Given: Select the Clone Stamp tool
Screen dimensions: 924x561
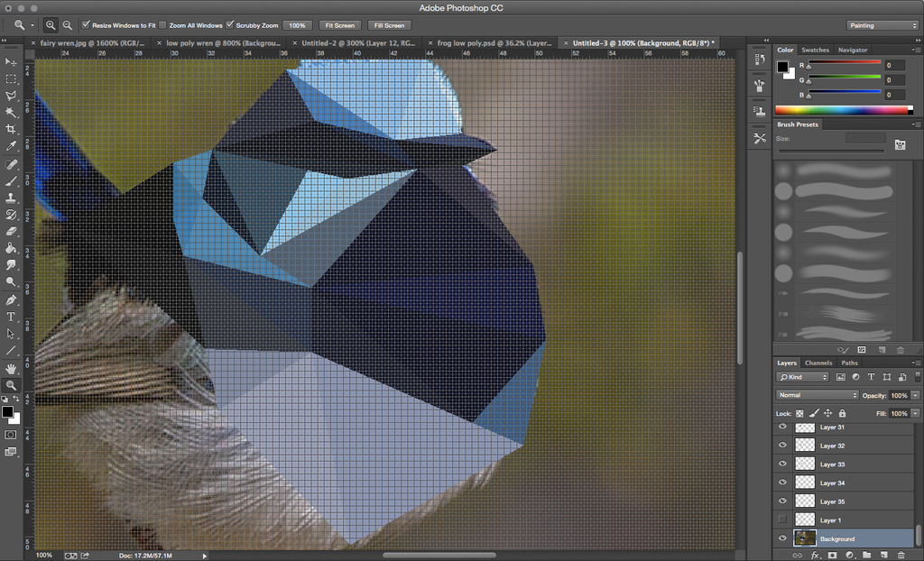Looking at the screenshot, I should point(11,198).
